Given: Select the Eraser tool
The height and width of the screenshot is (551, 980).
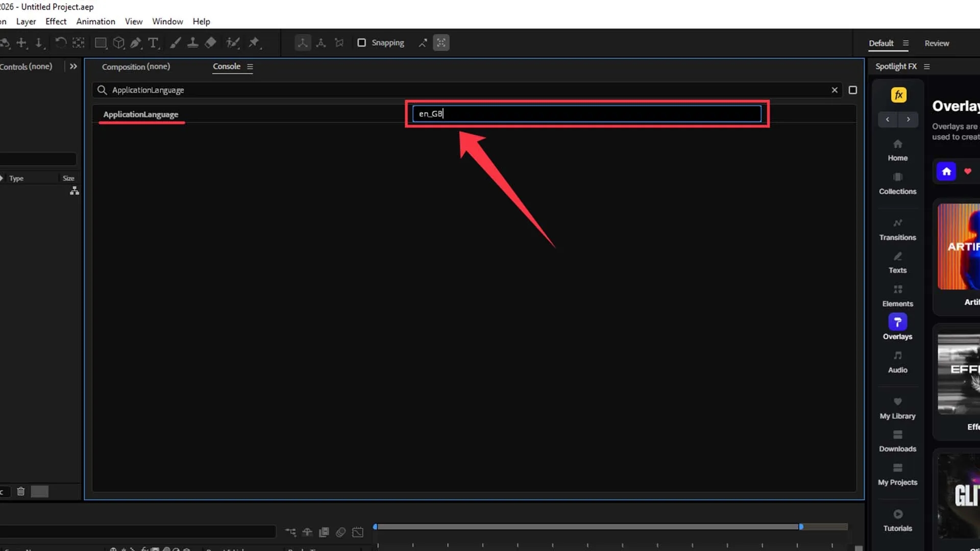Looking at the screenshot, I should [x=210, y=43].
